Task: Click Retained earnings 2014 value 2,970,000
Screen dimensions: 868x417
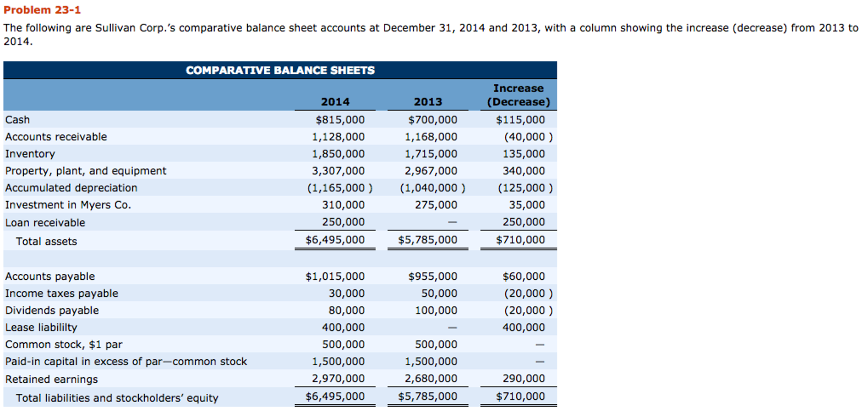Action: [338, 379]
